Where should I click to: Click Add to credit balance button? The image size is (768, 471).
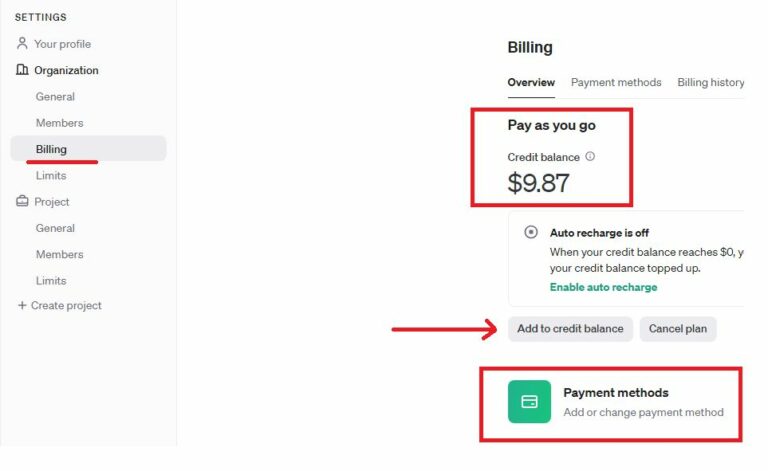click(x=570, y=329)
